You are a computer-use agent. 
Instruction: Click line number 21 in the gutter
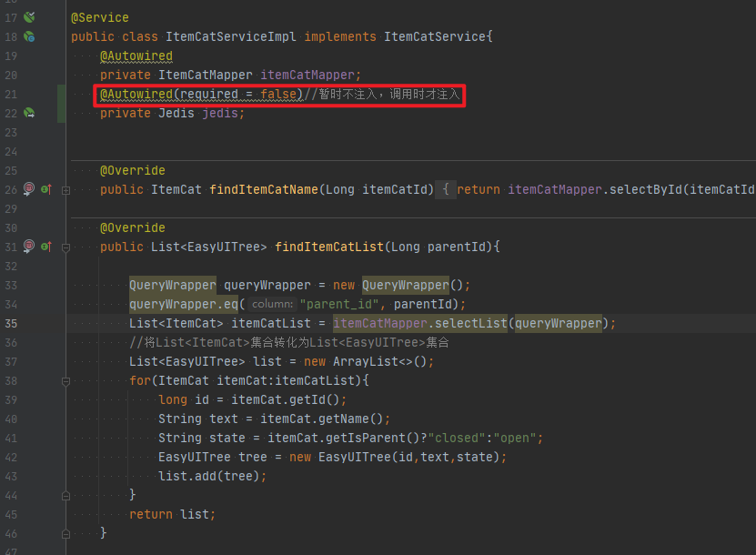tap(11, 95)
